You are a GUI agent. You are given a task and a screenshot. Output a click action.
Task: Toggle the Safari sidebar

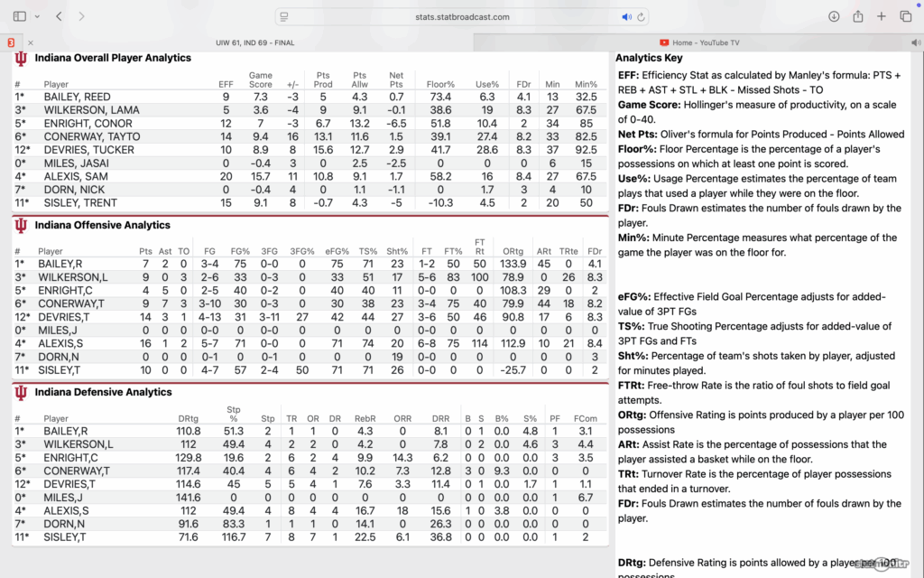point(20,16)
